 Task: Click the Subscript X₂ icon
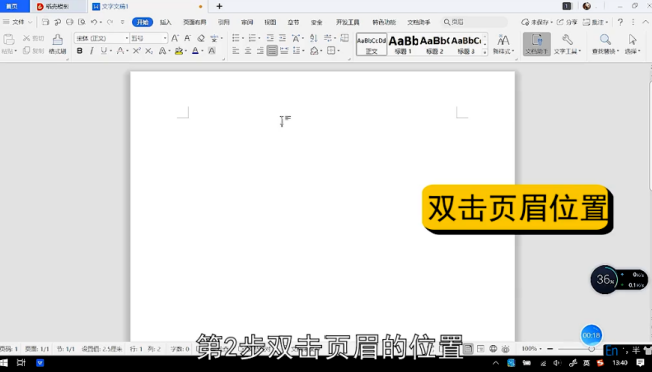tap(149, 51)
